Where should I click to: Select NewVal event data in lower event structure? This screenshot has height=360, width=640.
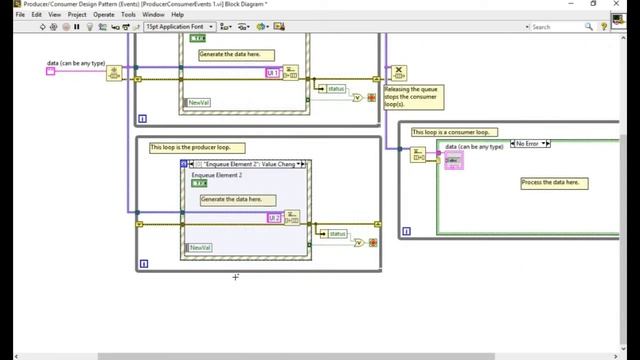click(x=199, y=248)
